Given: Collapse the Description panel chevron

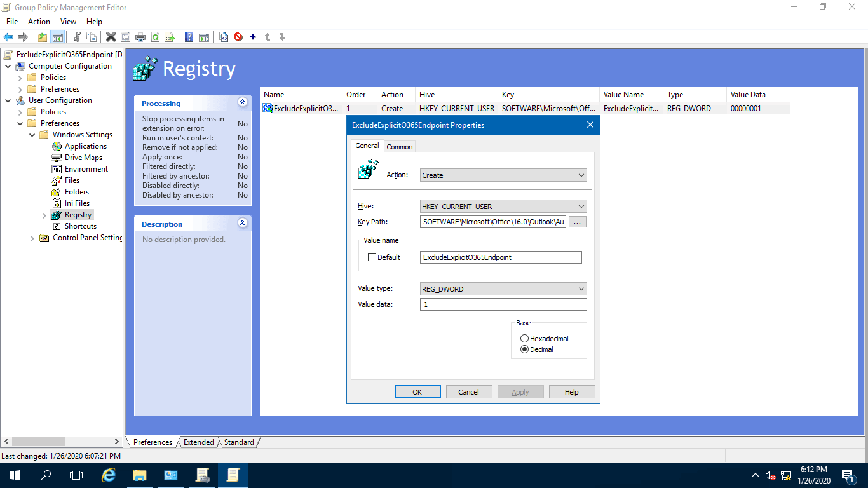Looking at the screenshot, I should (242, 223).
